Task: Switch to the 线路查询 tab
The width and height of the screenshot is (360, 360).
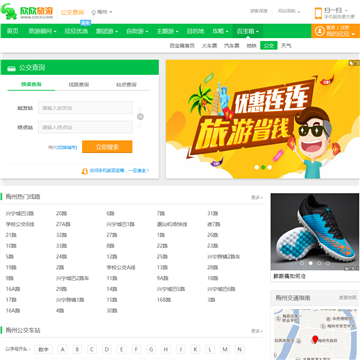Action: click(79, 85)
